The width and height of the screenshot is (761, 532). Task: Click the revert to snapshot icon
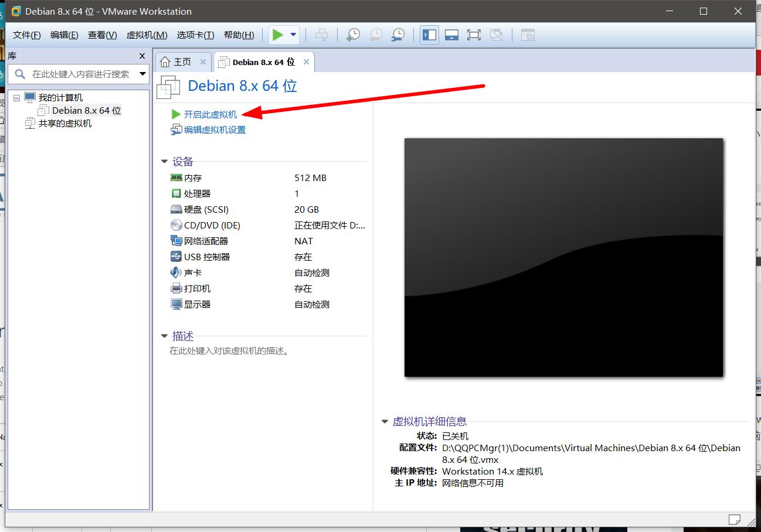(x=375, y=35)
